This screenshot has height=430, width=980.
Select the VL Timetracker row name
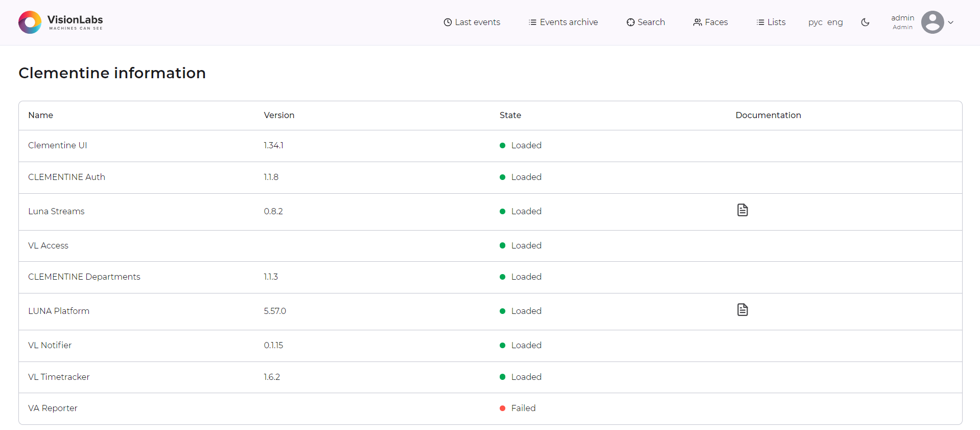click(59, 377)
